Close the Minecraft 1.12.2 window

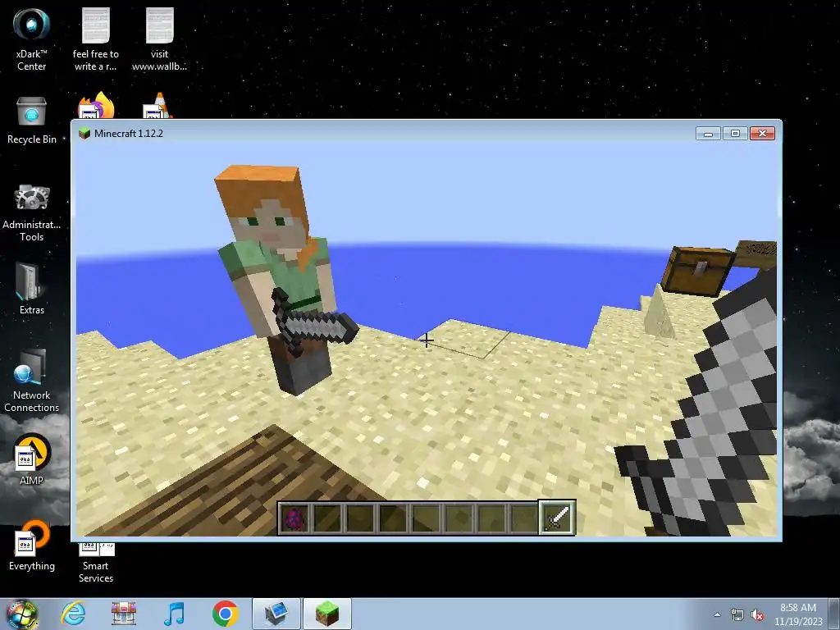(x=762, y=134)
